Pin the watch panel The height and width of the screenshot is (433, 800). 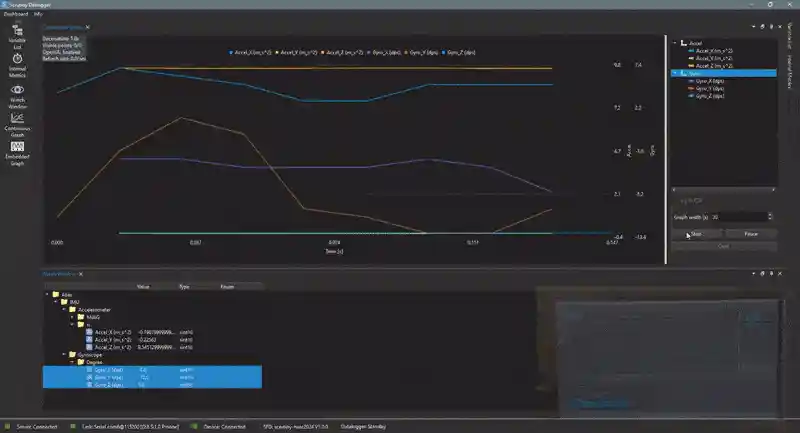click(771, 273)
